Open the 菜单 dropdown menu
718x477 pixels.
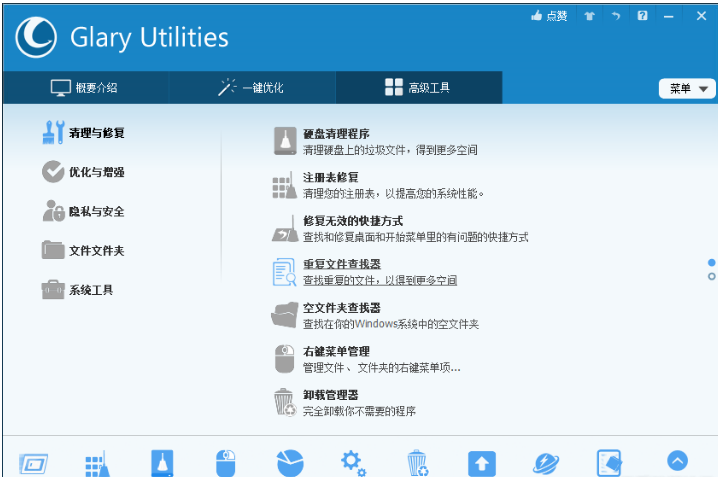pos(687,89)
